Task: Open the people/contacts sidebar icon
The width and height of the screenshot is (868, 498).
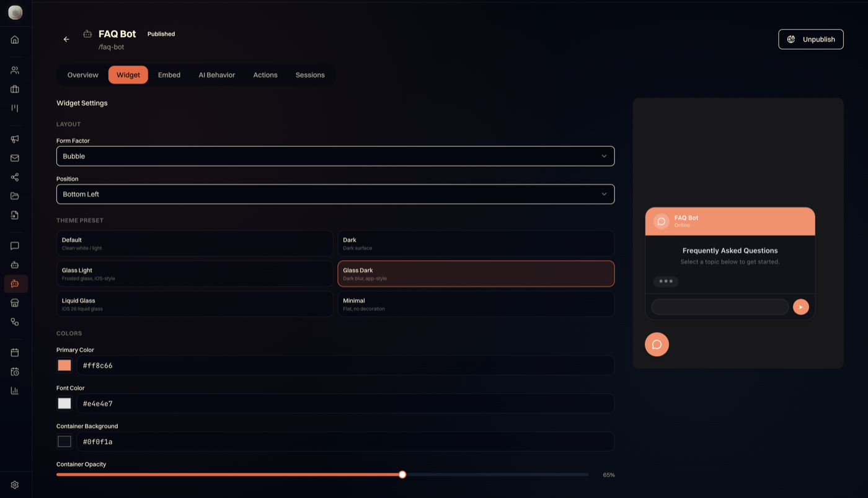Action: (x=15, y=70)
